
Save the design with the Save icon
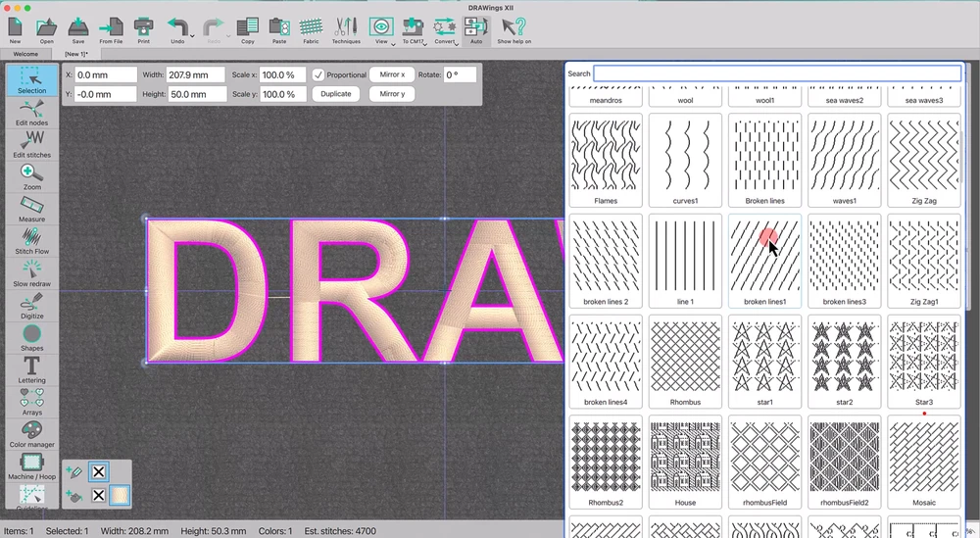(x=78, y=28)
